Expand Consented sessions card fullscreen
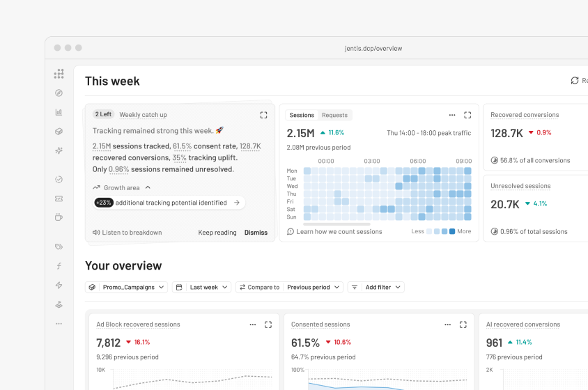 tap(463, 325)
